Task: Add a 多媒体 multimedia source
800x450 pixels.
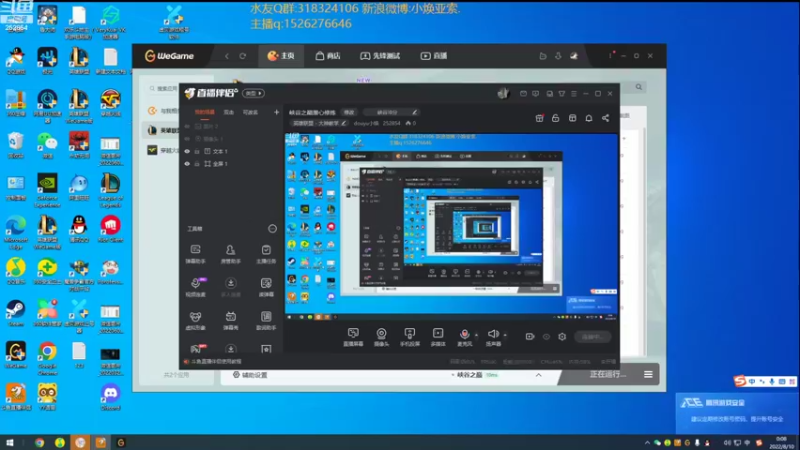Action: [x=438, y=337]
